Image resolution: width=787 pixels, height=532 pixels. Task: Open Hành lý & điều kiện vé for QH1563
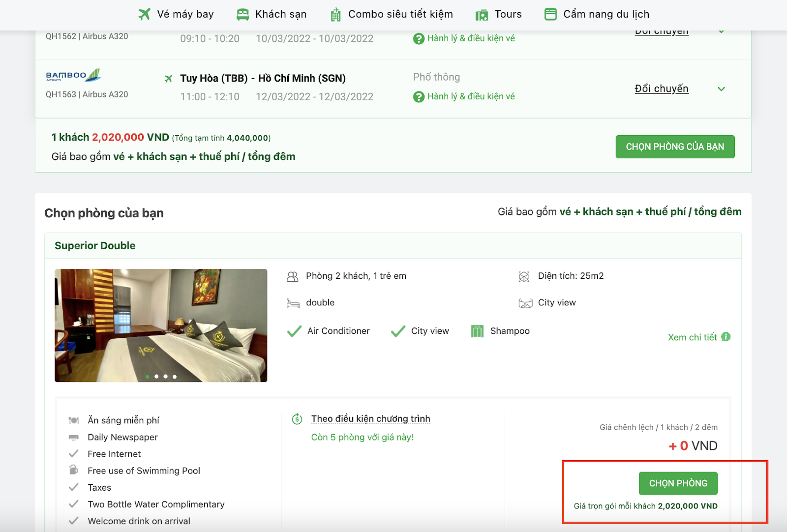(471, 96)
